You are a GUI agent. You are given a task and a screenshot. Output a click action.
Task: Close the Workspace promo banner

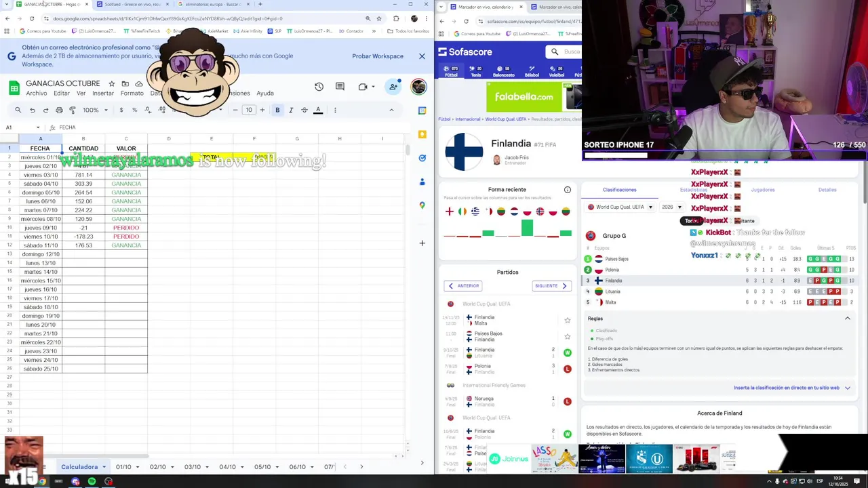422,56
